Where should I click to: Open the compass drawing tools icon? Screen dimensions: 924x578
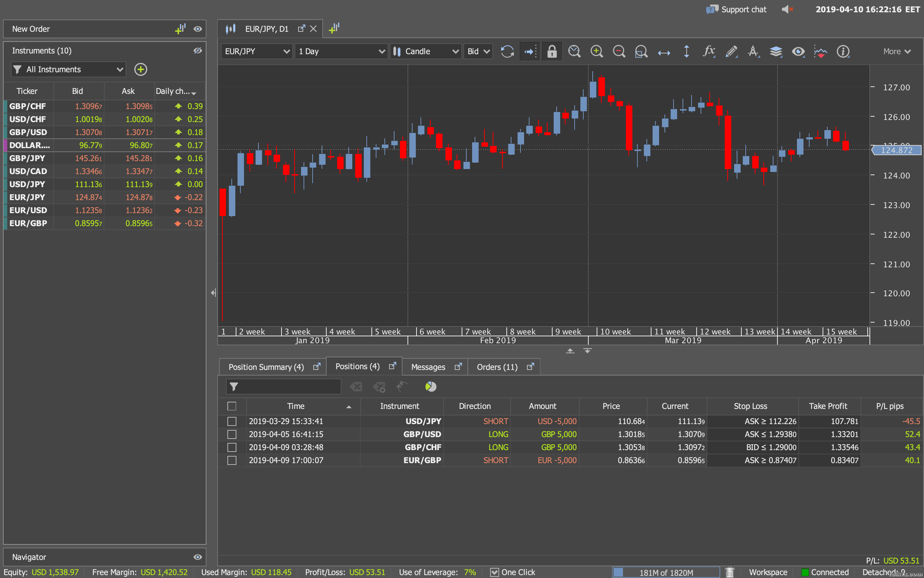coord(753,51)
